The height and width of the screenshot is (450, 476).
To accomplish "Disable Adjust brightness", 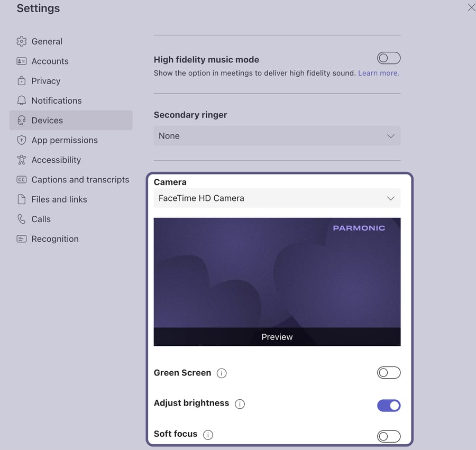I will click(389, 405).
